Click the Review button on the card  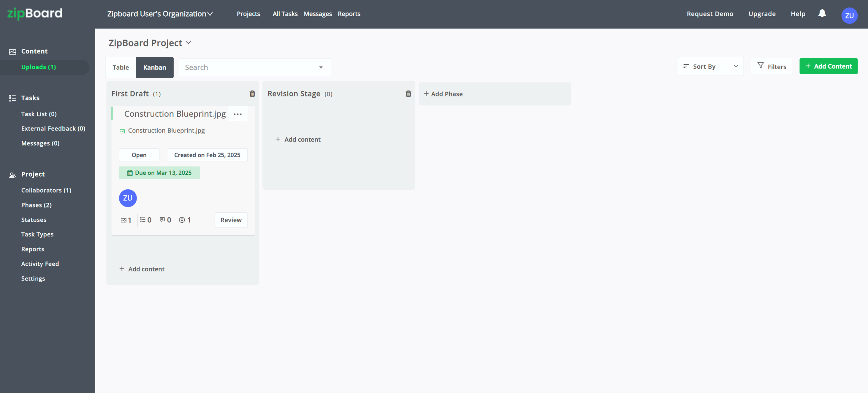click(x=231, y=220)
